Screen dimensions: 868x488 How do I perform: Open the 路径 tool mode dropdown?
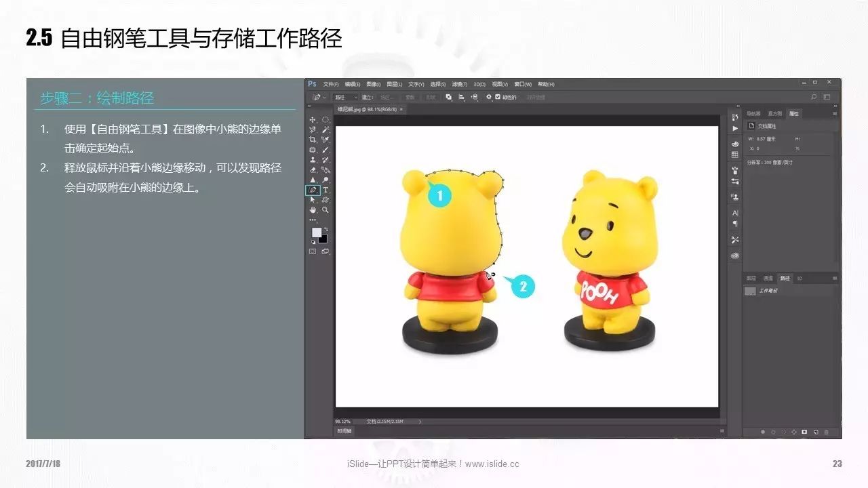point(345,98)
